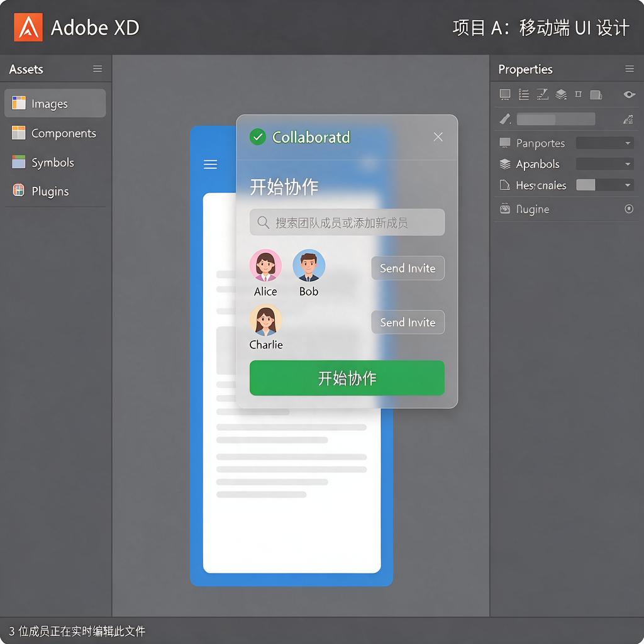
Task: Click status text 3 位成员正在实时编辑此文件
Action: tap(77, 631)
